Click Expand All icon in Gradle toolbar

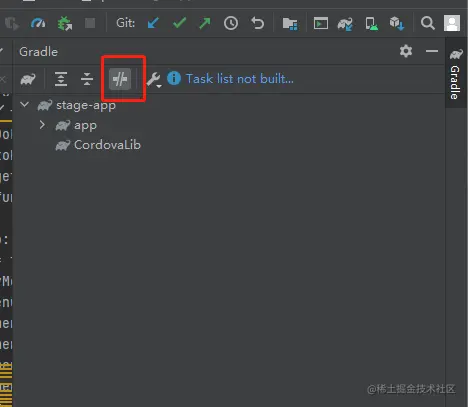[x=61, y=79]
